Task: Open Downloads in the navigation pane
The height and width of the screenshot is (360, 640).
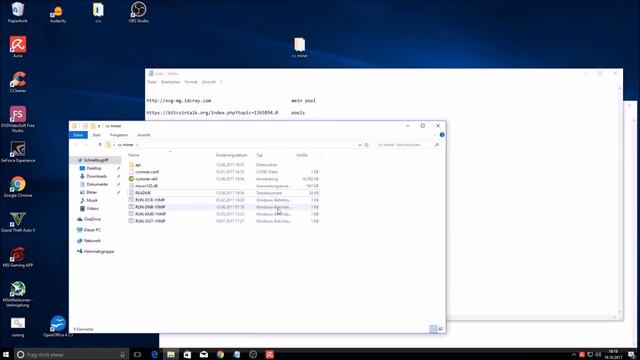Action: pyautogui.click(x=96, y=176)
